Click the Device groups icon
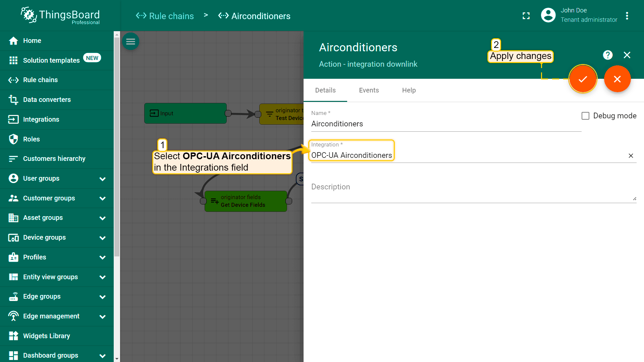Image resolution: width=644 pixels, height=362 pixels. pos(13,238)
